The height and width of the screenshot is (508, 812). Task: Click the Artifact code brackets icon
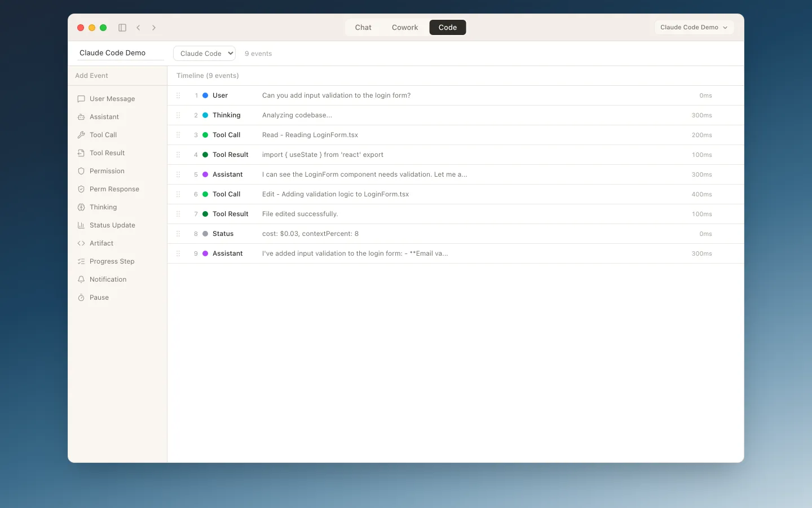tap(81, 243)
